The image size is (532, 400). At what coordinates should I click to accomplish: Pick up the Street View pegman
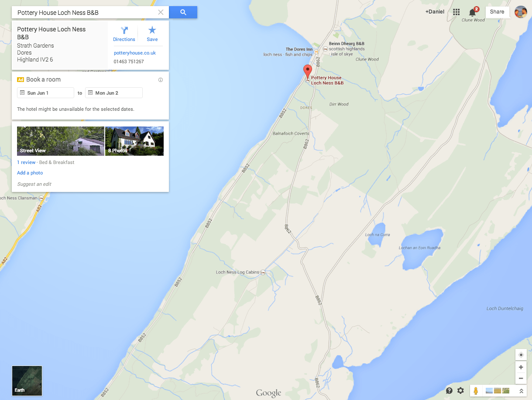[476, 390]
